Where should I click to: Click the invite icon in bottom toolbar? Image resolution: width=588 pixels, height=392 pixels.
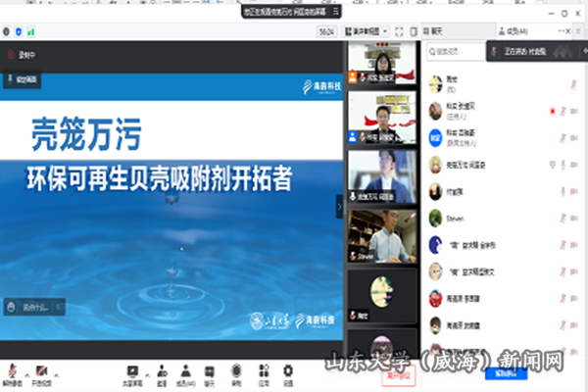[162, 375]
